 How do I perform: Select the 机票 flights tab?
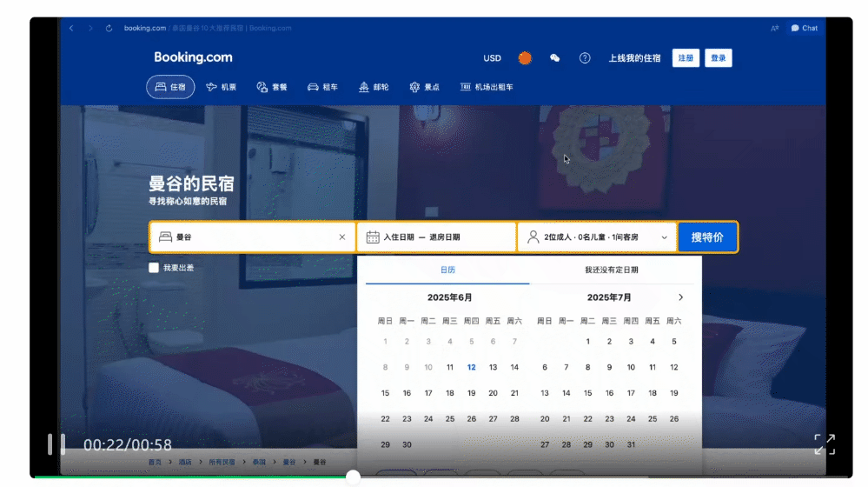tap(221, 87)
